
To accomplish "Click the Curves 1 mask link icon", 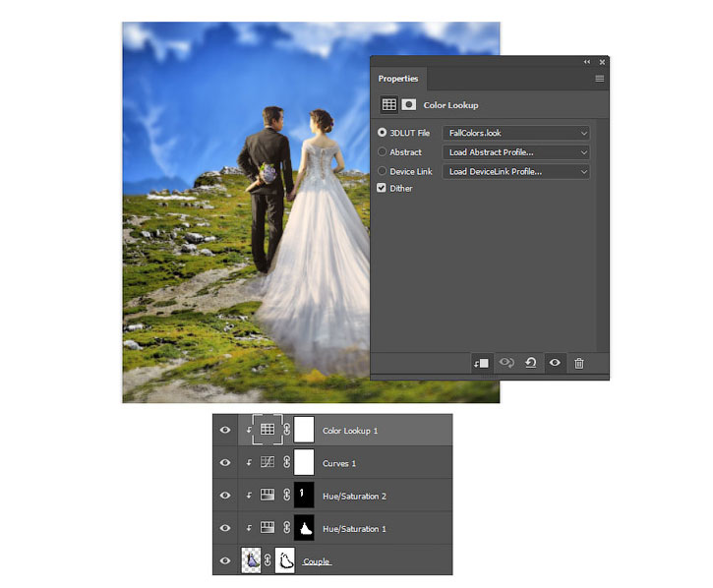I will coord(287,462).
